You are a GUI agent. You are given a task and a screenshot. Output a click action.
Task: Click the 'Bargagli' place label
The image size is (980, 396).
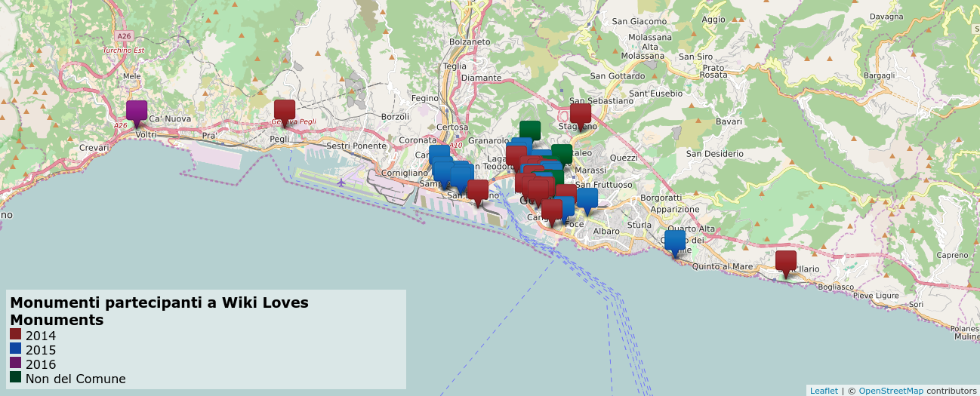point(879,75)
